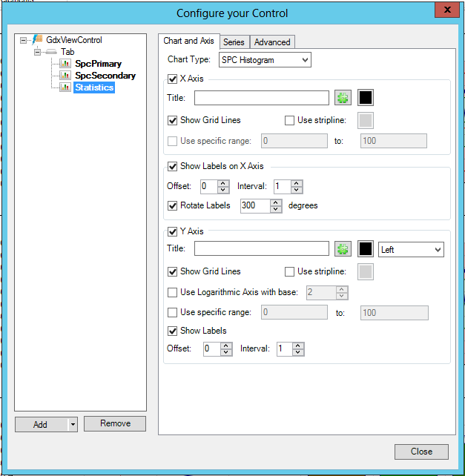The width and height of the screenshot is (465, 476).
Task: Click the Close button
Action: (421, 452)
